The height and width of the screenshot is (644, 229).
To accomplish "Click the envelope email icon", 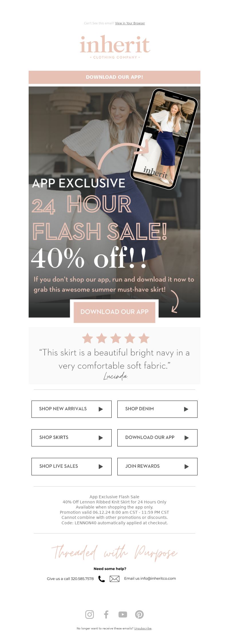I will pyautogui.click(x=114, y=579).
